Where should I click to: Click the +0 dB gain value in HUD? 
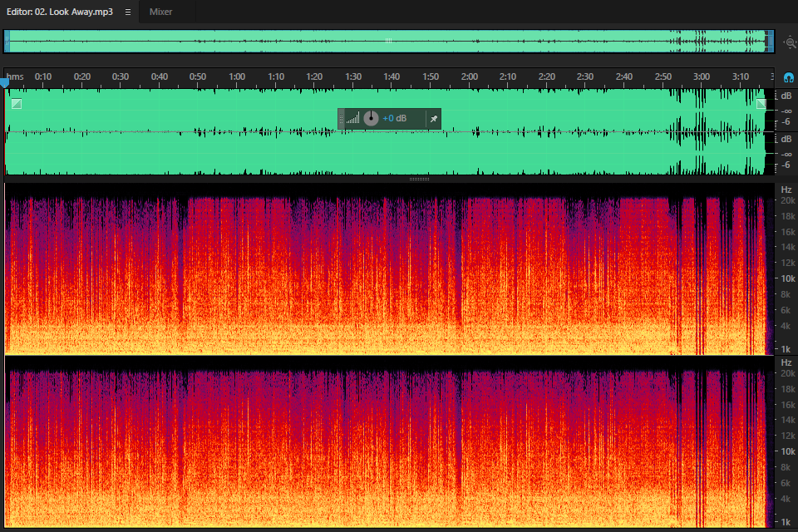[395, 119]
